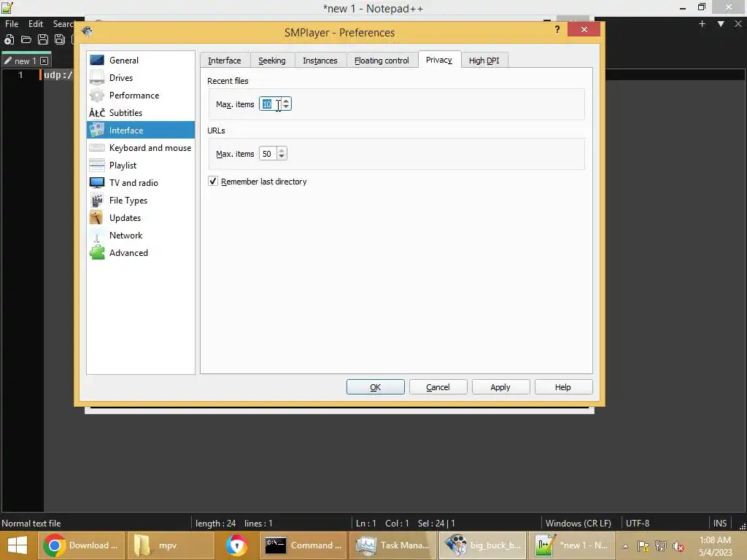Switch to the Floating control tab
747x560 pixels.
point(382,61)
